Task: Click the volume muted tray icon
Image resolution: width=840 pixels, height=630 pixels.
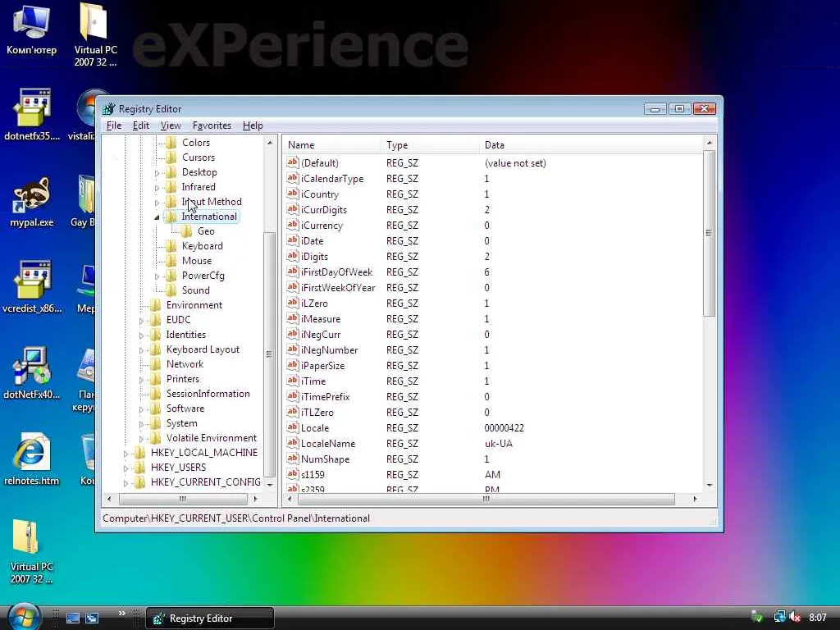Action: click(795, 618)
